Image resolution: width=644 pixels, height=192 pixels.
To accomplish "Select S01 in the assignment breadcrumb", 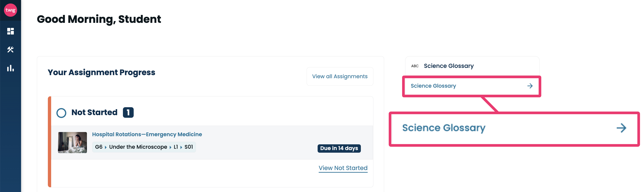I will tap(189, 147).
